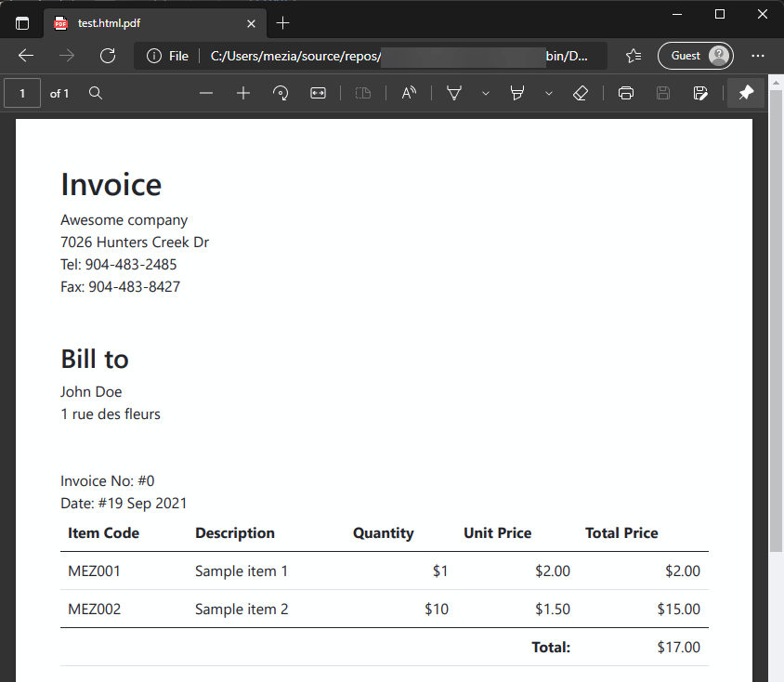Add this page to favorites

pyautogui.click(x=634, y=56)
